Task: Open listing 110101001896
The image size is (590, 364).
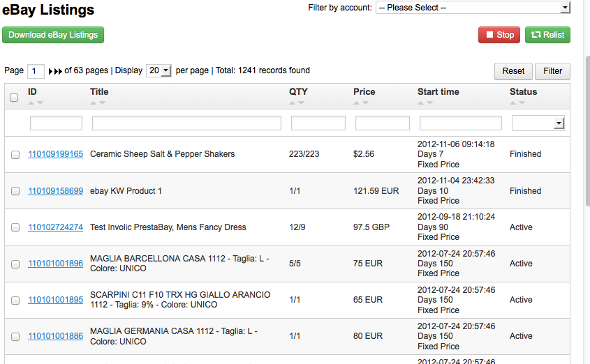Action: coord(55,264)
